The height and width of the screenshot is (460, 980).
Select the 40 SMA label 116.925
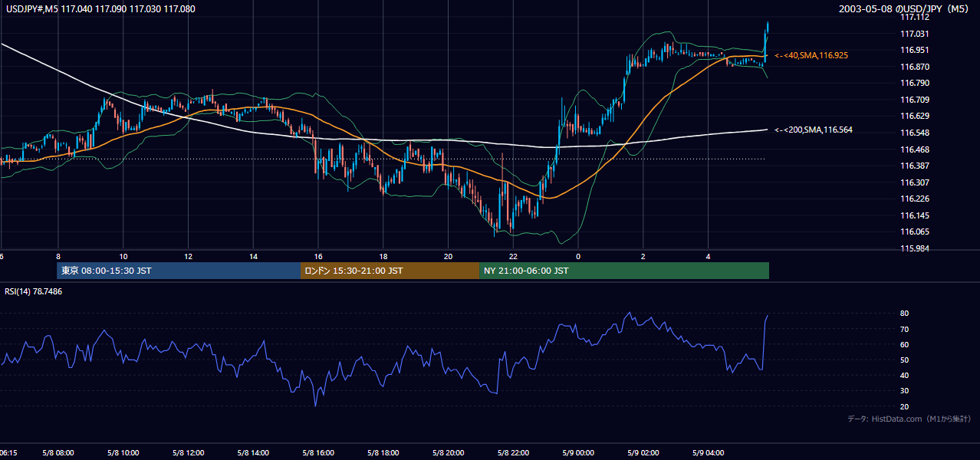tap(811, 56)
